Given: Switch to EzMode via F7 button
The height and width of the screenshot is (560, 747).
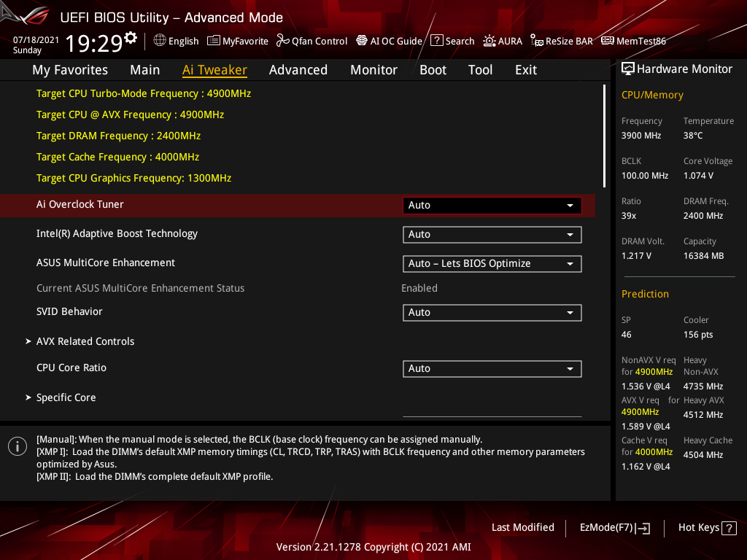Looking at the screenshot, I should 614,527.
